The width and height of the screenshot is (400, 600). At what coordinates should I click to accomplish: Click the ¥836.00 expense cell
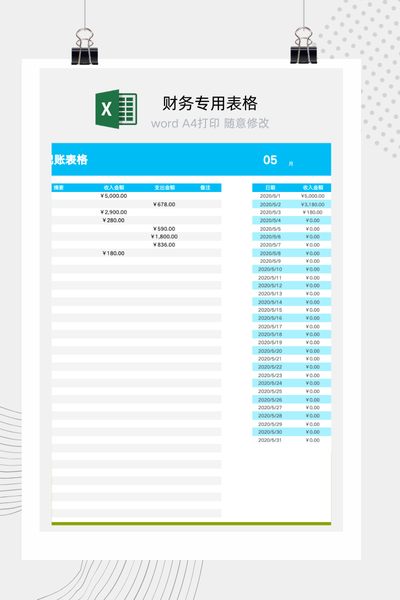tap(164, 245)
